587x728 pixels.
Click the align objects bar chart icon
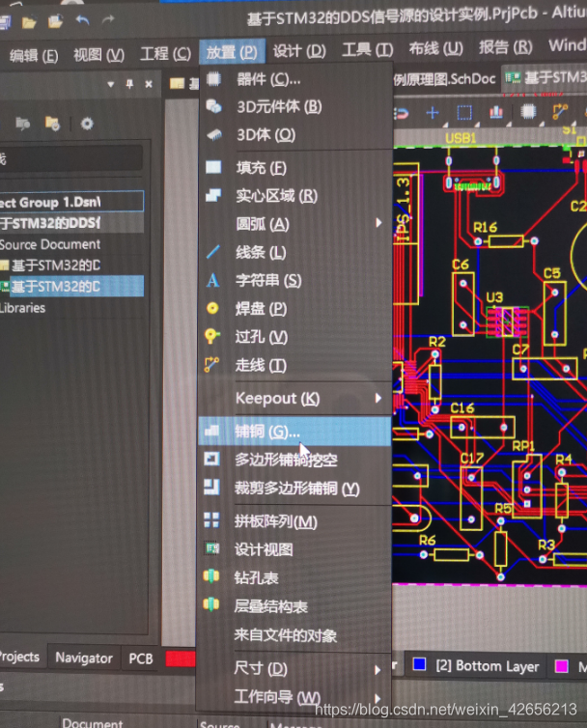495,112
